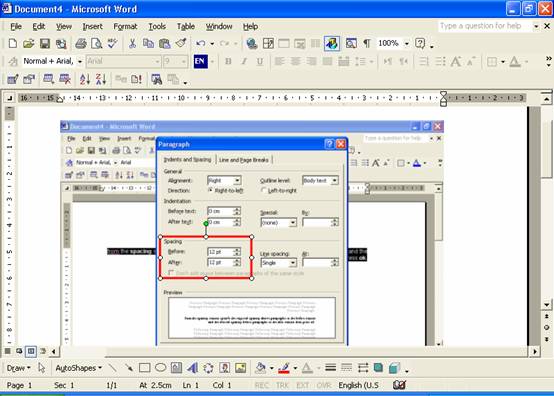This screenshot has width=554, height=396.
Task: Click the Undo arrow icon
Action: tap(201, 43)
